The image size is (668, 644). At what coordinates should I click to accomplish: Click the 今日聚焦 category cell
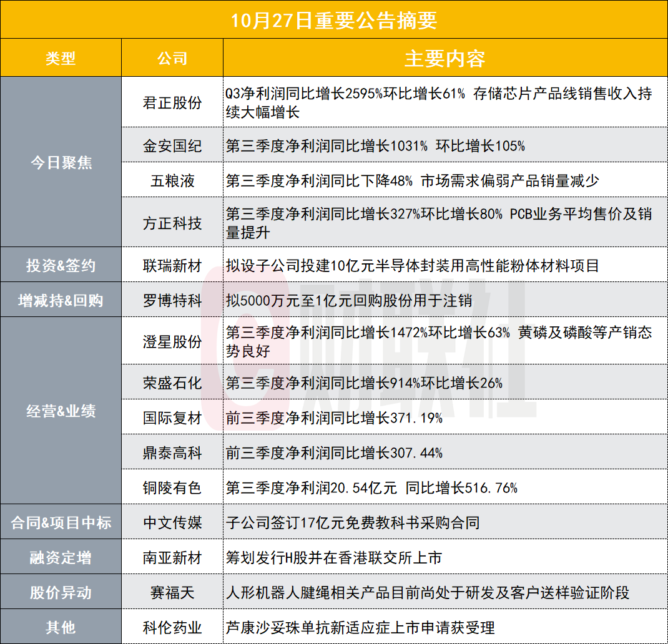61,162
